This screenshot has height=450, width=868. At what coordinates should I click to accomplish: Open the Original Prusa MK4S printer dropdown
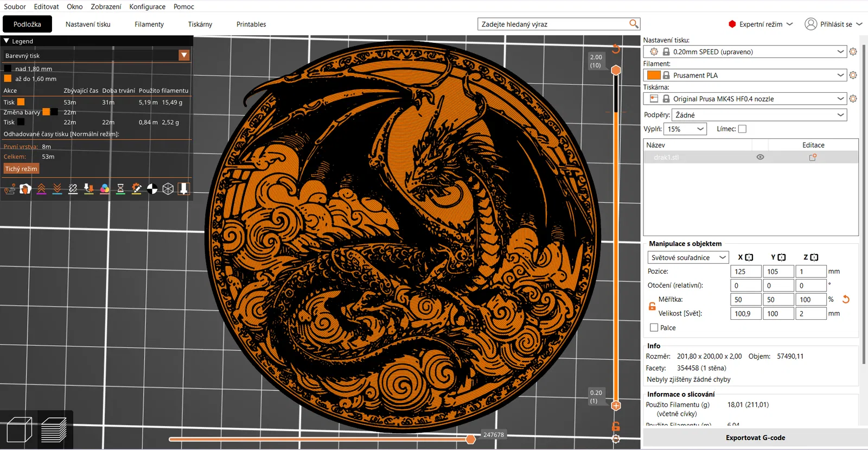coord(744,99)
